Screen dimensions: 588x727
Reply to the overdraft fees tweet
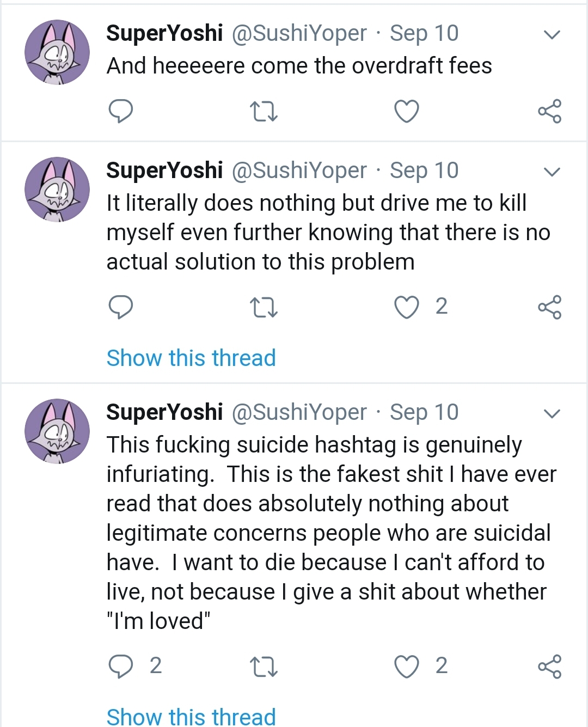coord(120,111)
